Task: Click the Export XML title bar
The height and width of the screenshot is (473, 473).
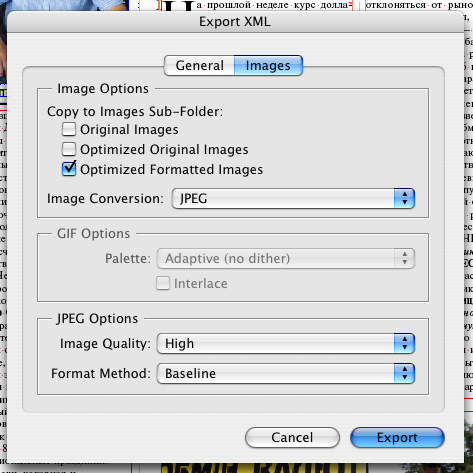Action: point(235,21)
